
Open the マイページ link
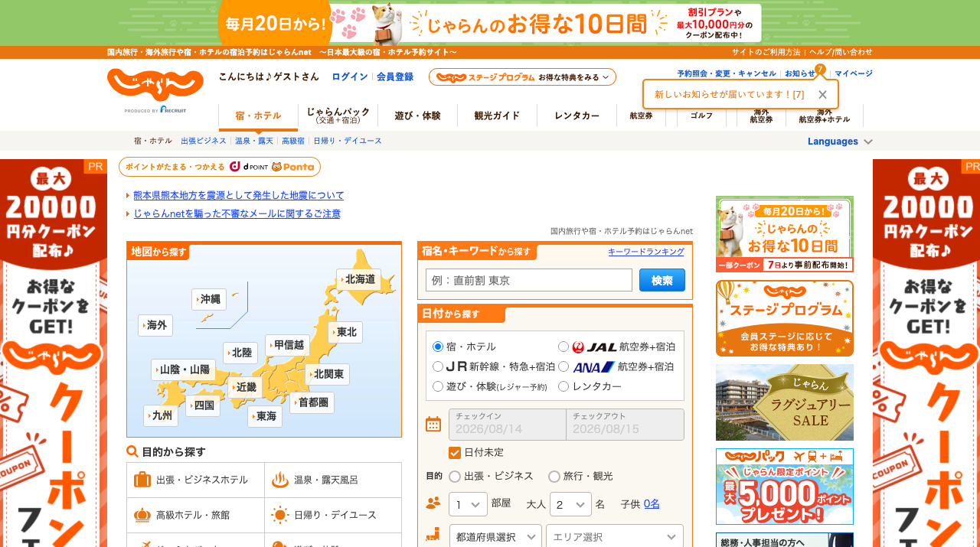(x=854, y=73)
